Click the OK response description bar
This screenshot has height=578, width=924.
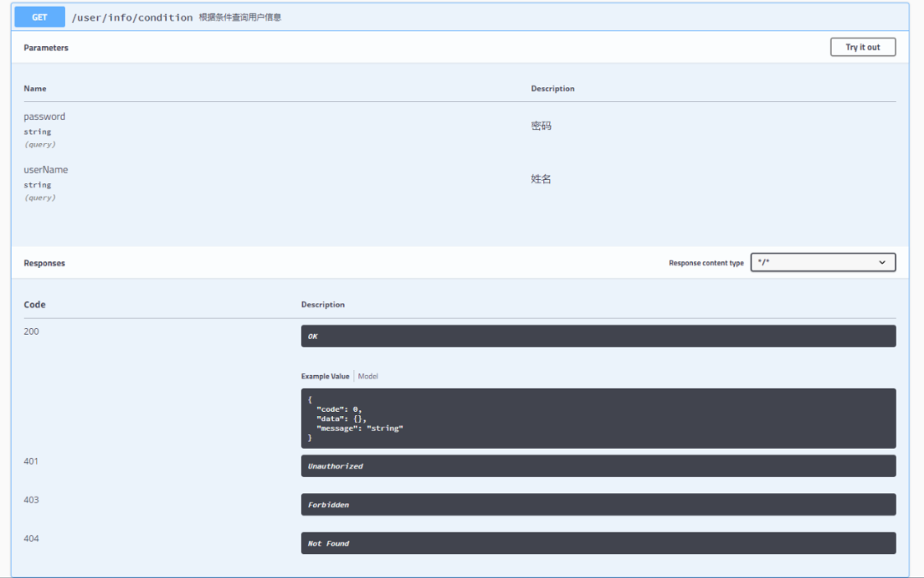click(x=597, y=337)
